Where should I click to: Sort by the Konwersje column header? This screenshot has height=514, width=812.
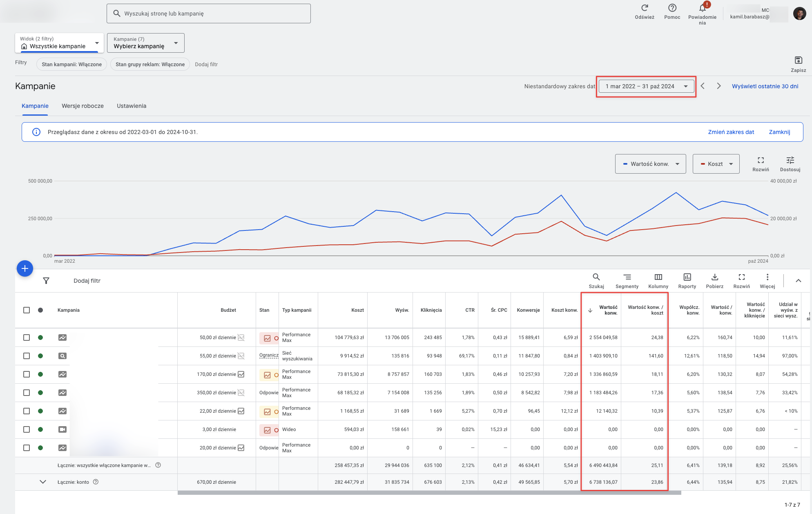coord(528,310)
